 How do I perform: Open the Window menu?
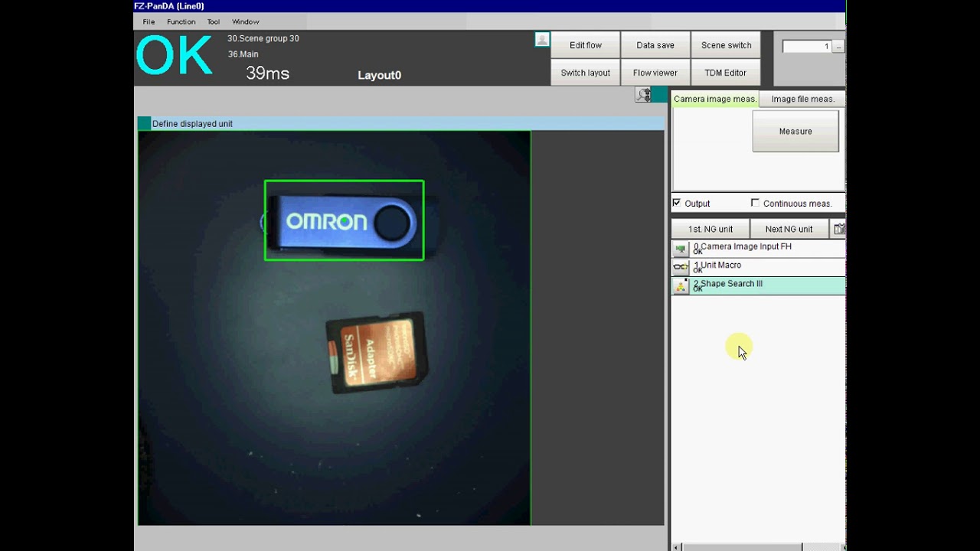coord(246,21)
